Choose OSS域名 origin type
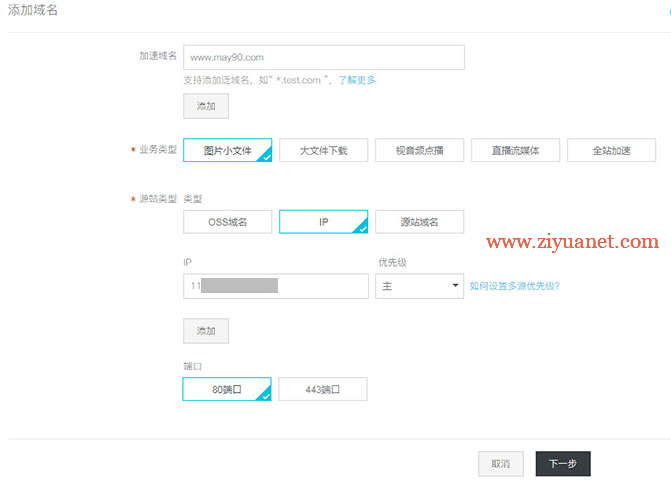This screenshot has height=485, width=671. [228, 222]
